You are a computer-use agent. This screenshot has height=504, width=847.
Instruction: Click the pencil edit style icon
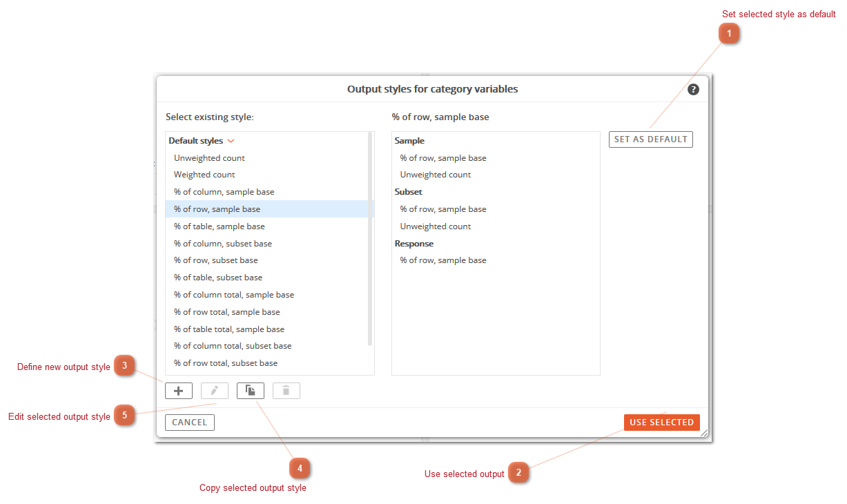(215, 391)
